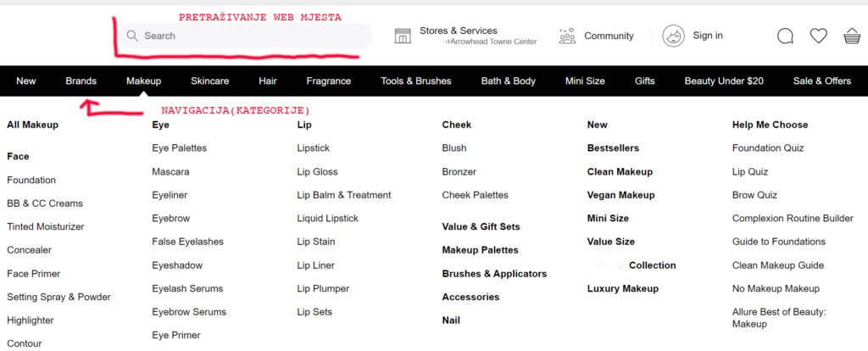This screenshot has width=868, height=351.
Task: Click the Bronzer link under Cheek
Action: pos(459,171)
